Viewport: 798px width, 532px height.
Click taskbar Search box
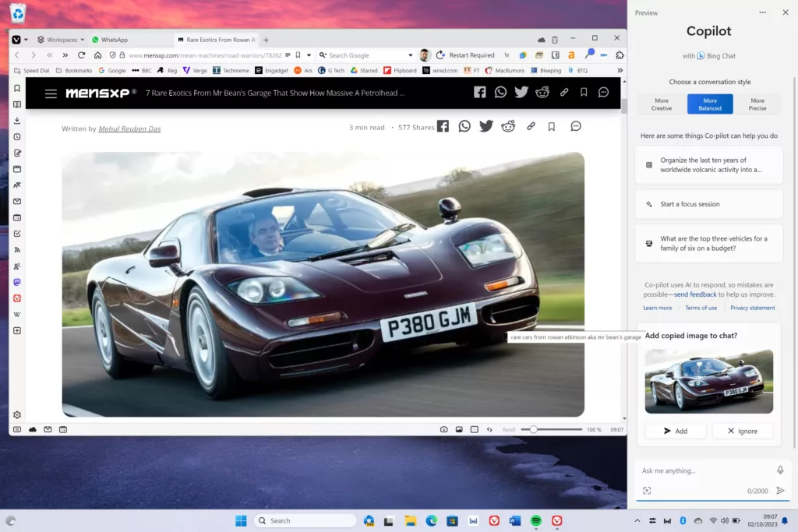[x=305, y=520]
